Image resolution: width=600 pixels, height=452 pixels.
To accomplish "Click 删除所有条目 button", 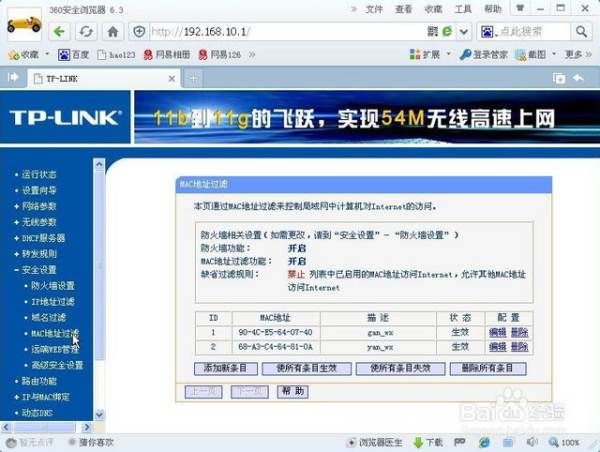I will (488, 369).
